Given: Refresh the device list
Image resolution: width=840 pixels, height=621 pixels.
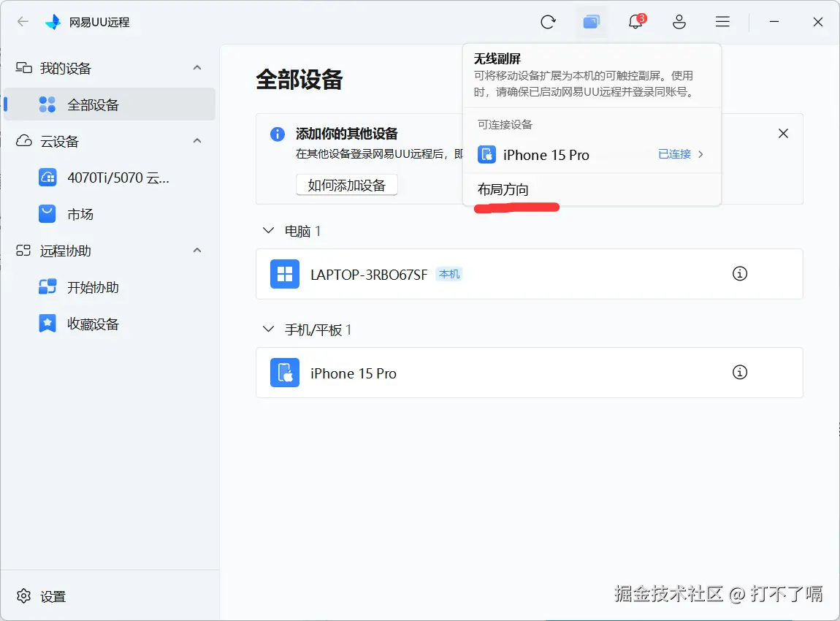Looking at the screenshot, I should pos(548,22).
